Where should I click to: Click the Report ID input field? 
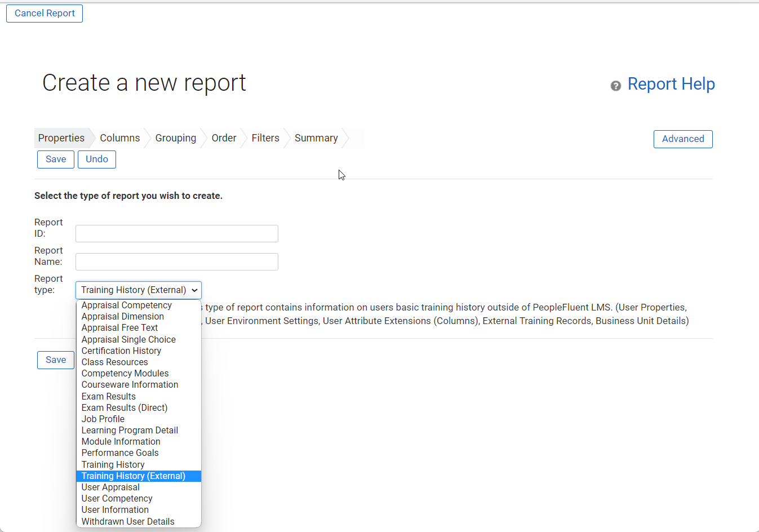tap(177, 234)
